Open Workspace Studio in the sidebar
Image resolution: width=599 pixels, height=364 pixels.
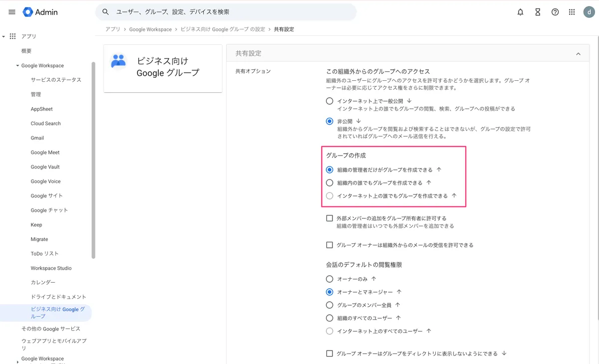[x=51, y=268]
